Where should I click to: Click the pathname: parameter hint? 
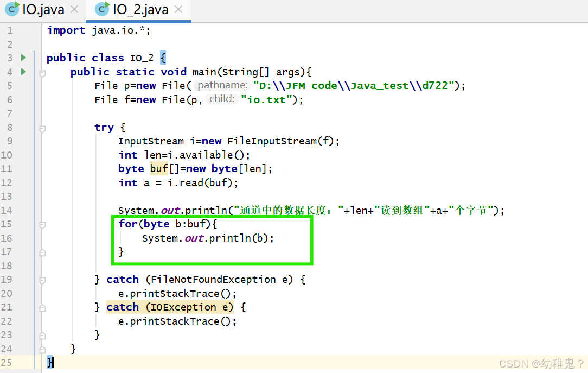[x=222, y=86]
